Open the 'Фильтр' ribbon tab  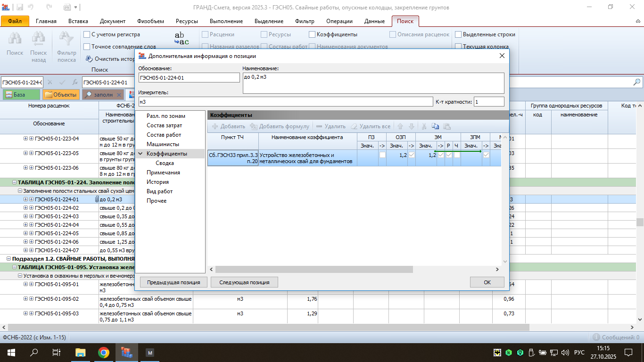tap(305, 21)
